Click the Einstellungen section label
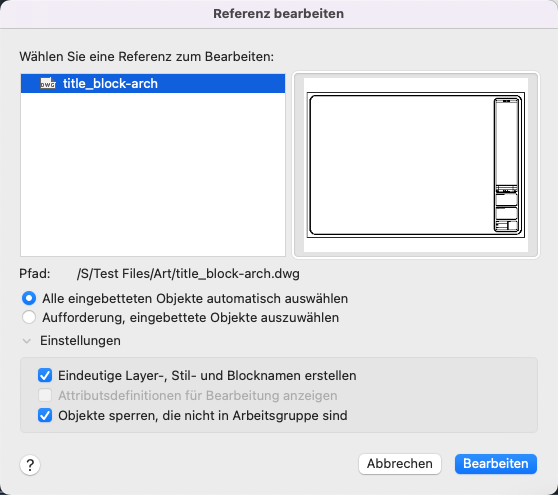This screenshot has height=495, width=558. click(x=80, y=341)
